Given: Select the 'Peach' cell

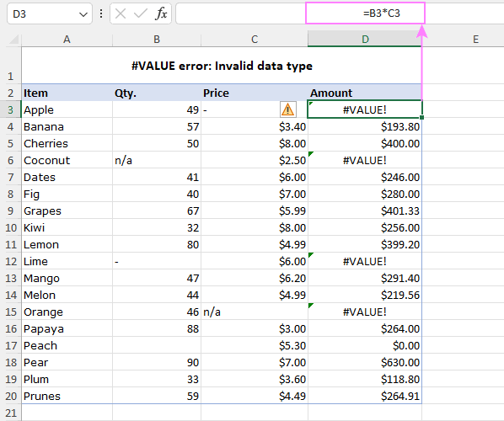Looking at the screenshot, I should coord(67,345).
